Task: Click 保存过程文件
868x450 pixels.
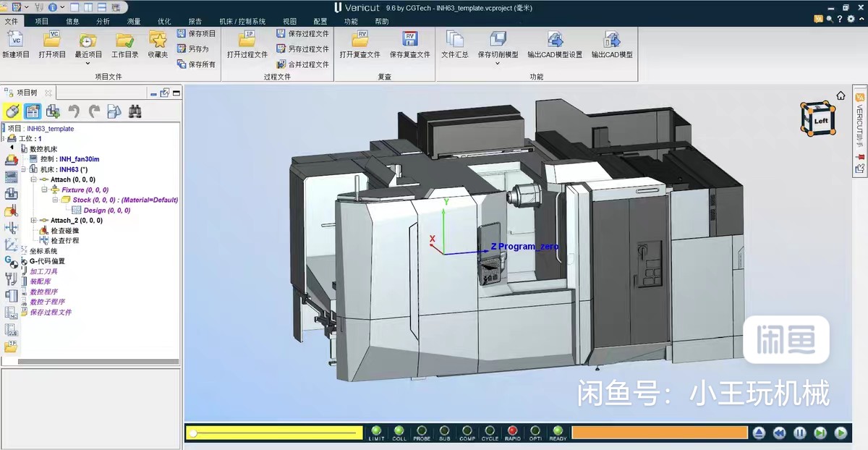Action: [x=302, y=33]
